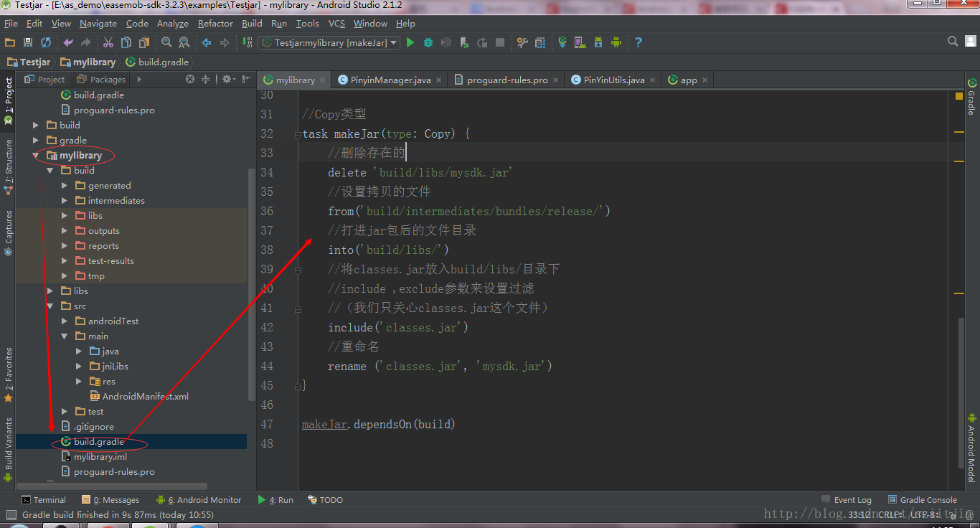Toggle the 7: Structure side panel
Screen dimensions: 980x528
[9, 168]
